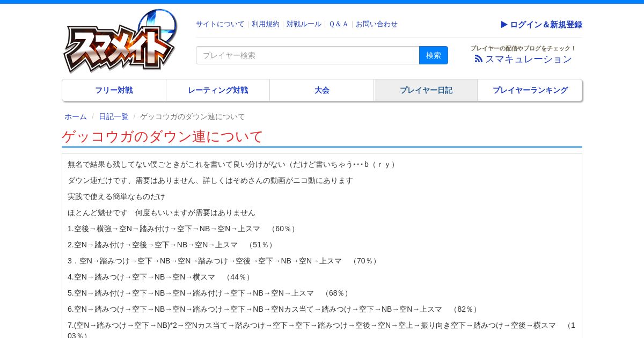
Task: Switch to the レーティング対戦 tab
Action: [x=218, y=90]
